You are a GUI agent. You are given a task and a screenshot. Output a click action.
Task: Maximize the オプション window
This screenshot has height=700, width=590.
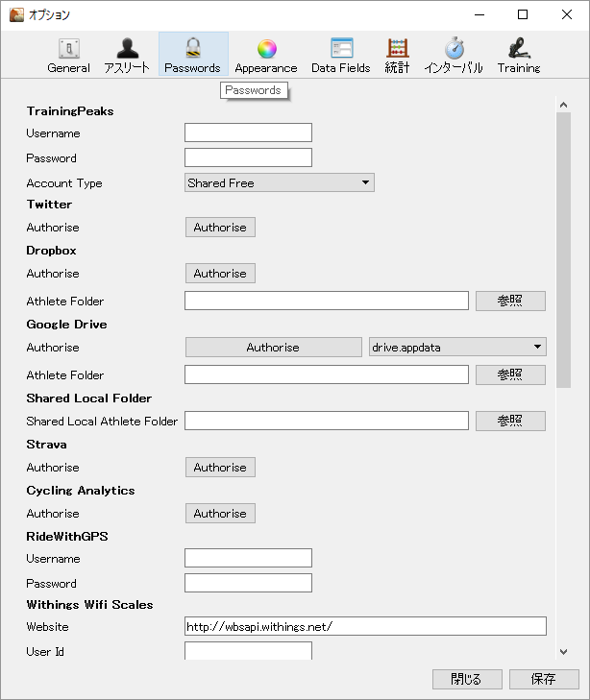[523, 14]
